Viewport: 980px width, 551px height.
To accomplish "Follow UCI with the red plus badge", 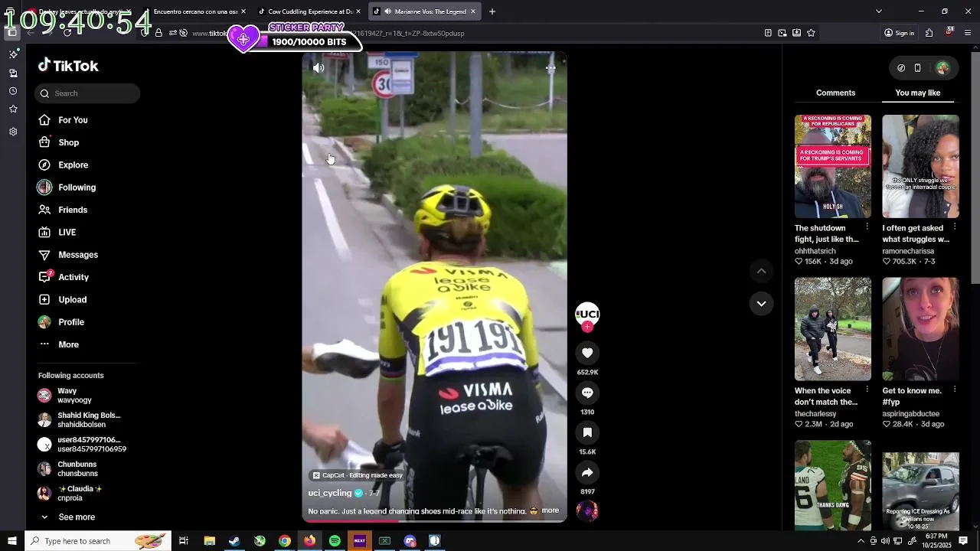I will pos(587,327).
